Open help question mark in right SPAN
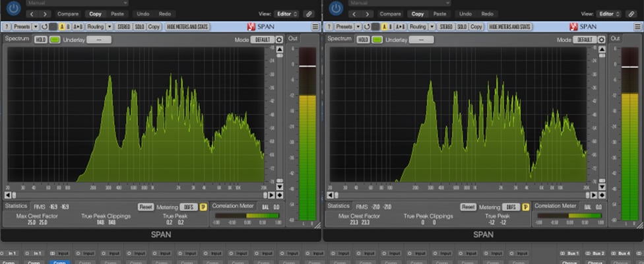The height and width of the screenshot is (264, 644). coord(329,26)
